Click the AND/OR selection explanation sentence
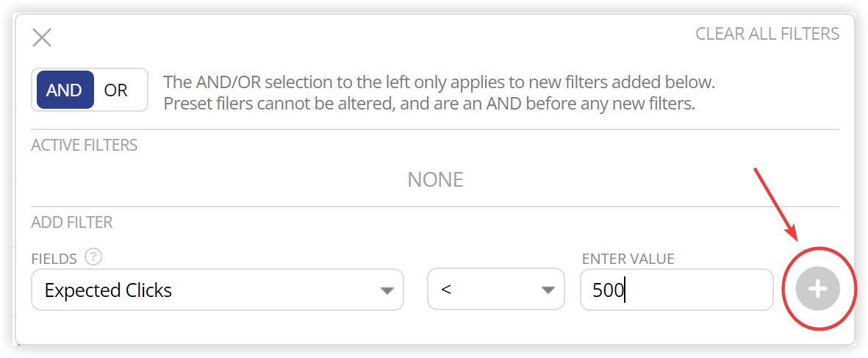Image resolution: width=868 pixels, height=358 pixels. (440, 82)
